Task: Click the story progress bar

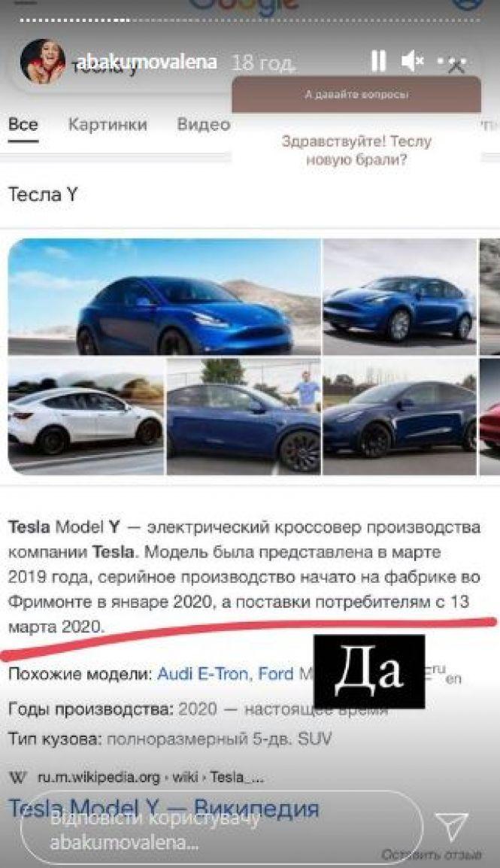Action: pyautogui.click(x=250, y=20)
